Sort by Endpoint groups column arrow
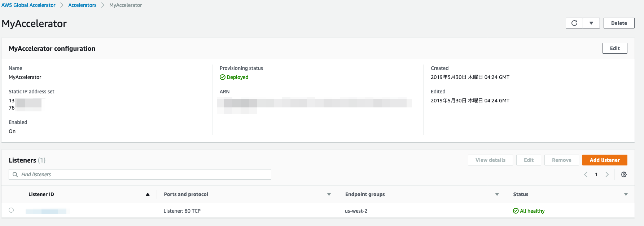644x226 pixels. (x=497, y=194)
